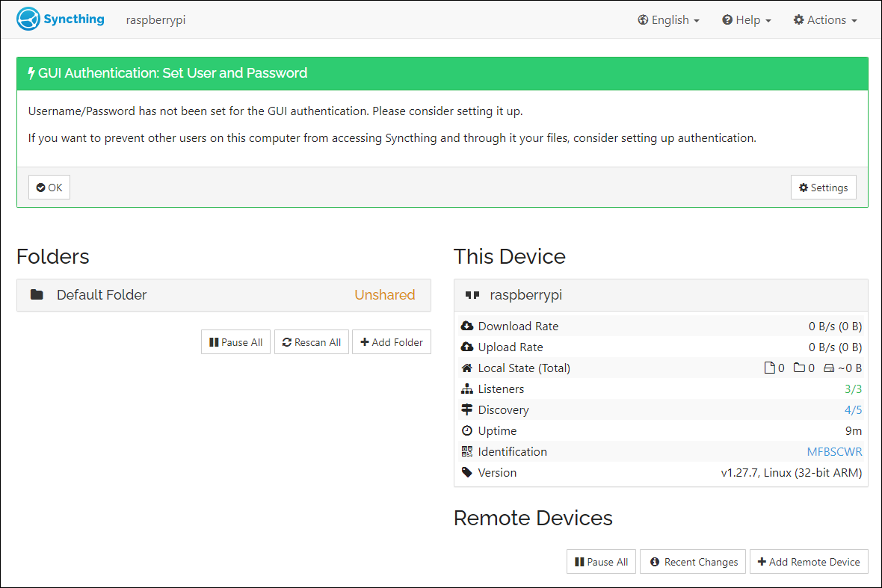The image size is (882, 588).
Task: Click the raspberrypi name in header
Action: click(155, 19)
